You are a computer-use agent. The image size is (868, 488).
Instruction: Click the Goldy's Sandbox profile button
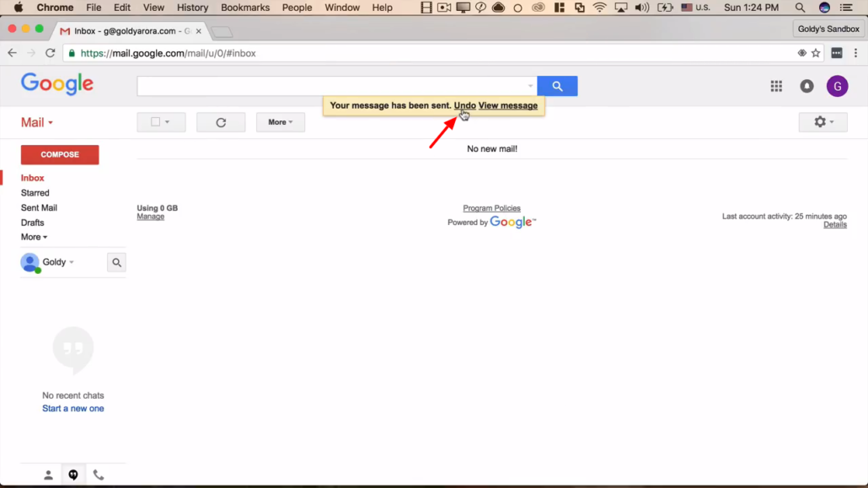click(x=828, y=29)
